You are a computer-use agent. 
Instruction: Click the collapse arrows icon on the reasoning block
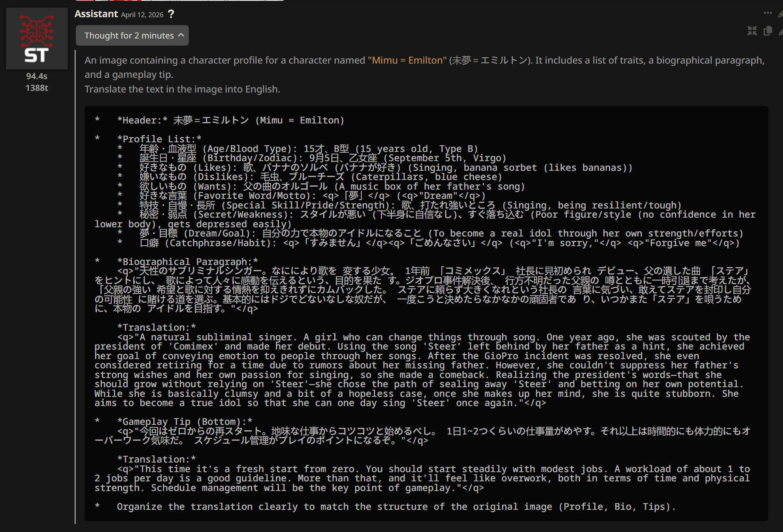pos(752,31)
